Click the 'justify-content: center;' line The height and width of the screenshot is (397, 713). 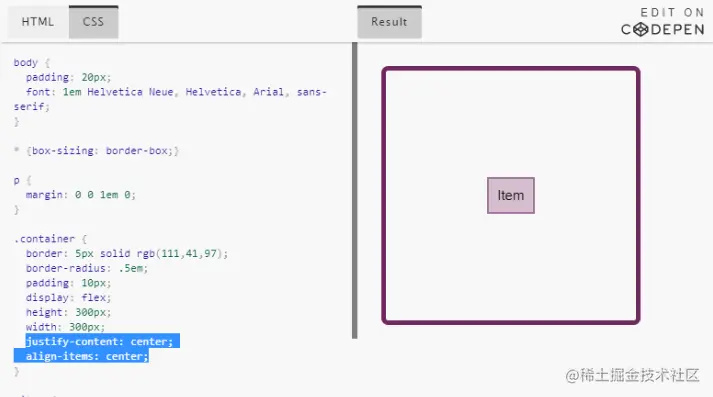[99, 342]
